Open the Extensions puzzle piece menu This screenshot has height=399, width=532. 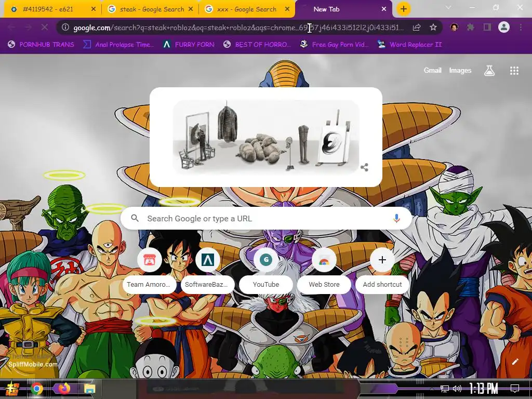[471, 27]
